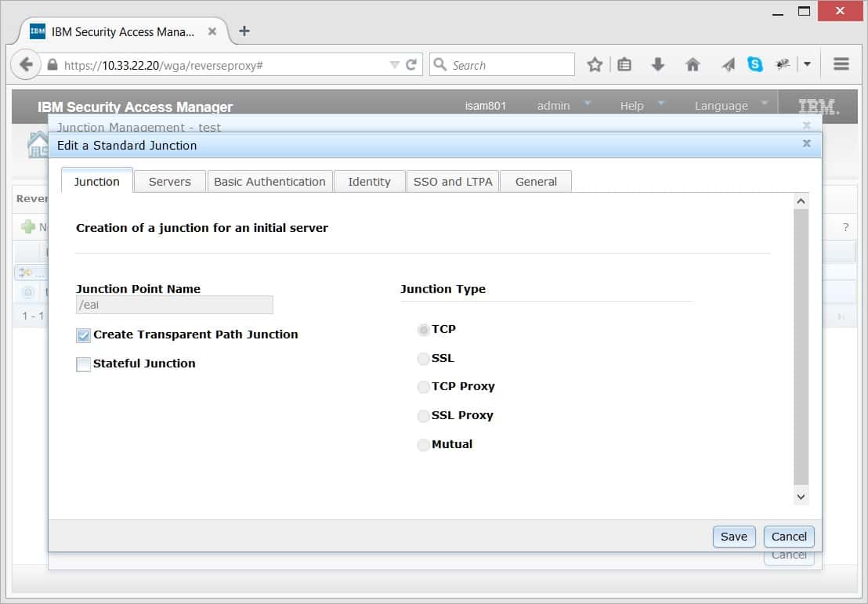Switch to the Servers tab

[x=169, y=182]
